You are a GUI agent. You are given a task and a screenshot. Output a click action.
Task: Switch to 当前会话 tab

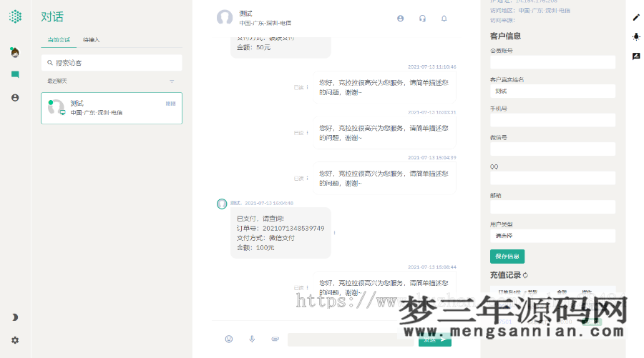tap(59, 40)
